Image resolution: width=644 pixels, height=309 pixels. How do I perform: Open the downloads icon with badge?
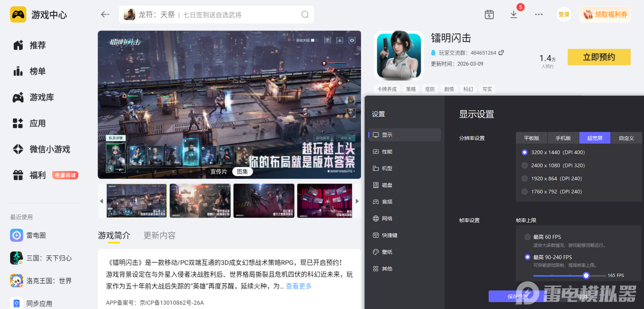[x=514, y=15]
